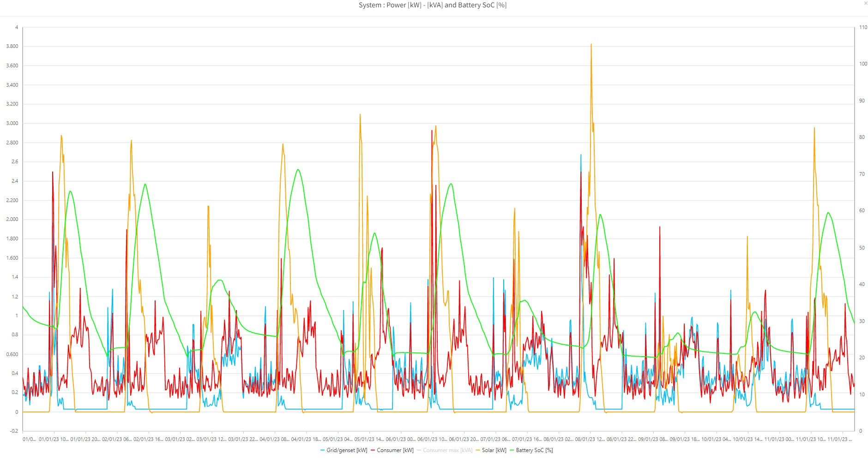
Task: Click the x-axis label "09/01/23 18..."
Action: (685, 439)
